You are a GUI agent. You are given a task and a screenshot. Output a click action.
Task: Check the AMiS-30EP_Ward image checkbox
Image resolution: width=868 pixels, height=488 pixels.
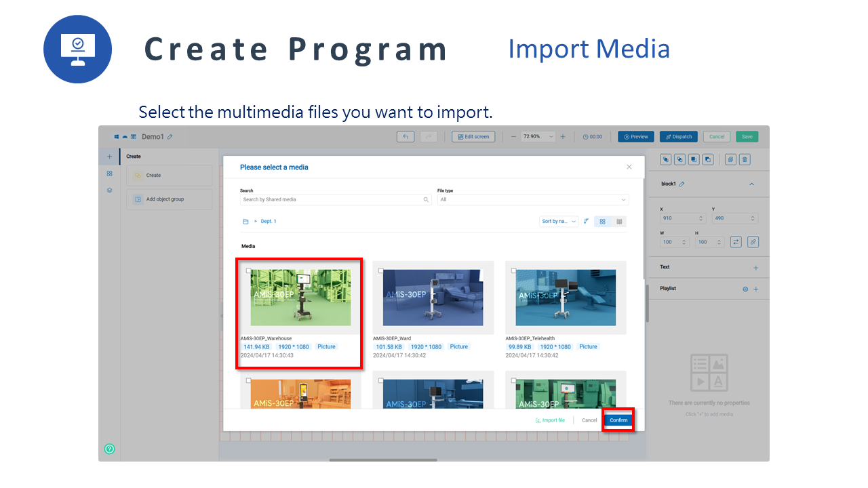(380, 270)
